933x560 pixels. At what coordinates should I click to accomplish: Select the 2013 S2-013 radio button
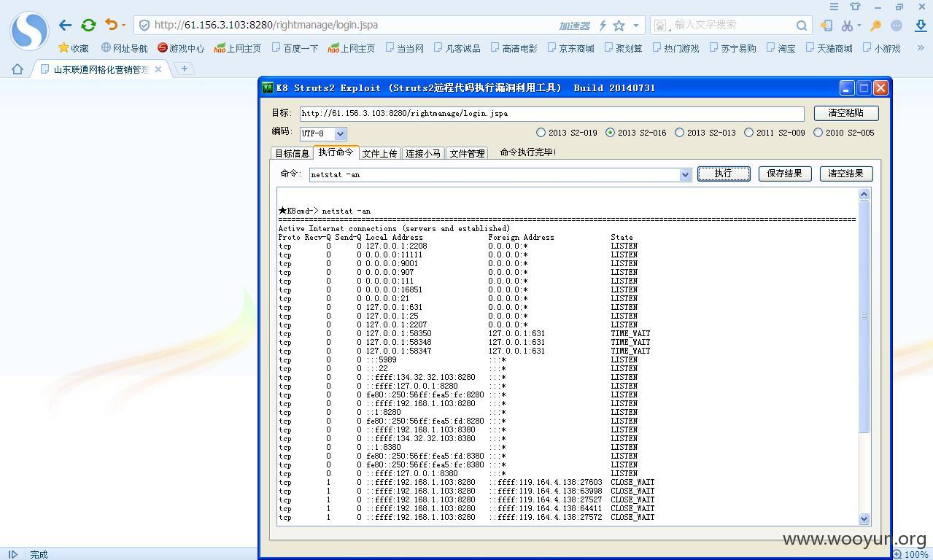(679, 133)
